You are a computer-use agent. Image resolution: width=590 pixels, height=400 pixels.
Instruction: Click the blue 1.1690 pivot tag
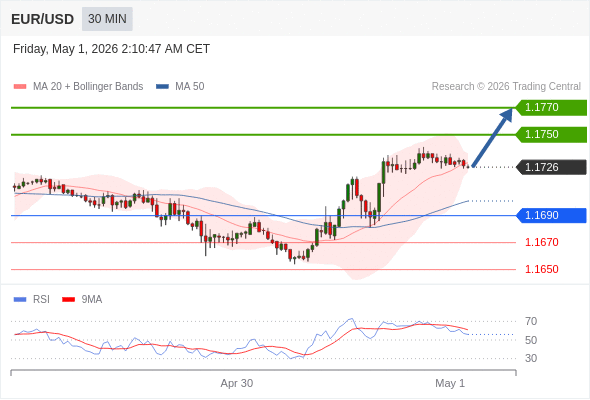551,216
